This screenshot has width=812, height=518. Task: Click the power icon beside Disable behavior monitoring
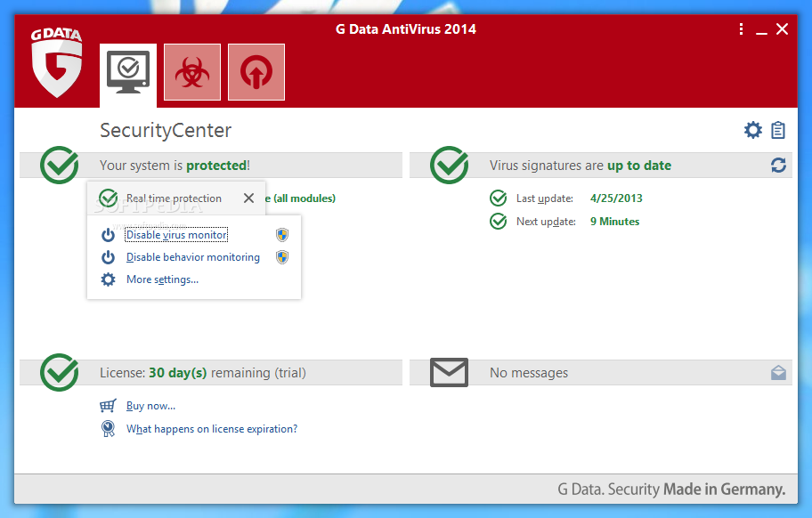click(108, 257)
